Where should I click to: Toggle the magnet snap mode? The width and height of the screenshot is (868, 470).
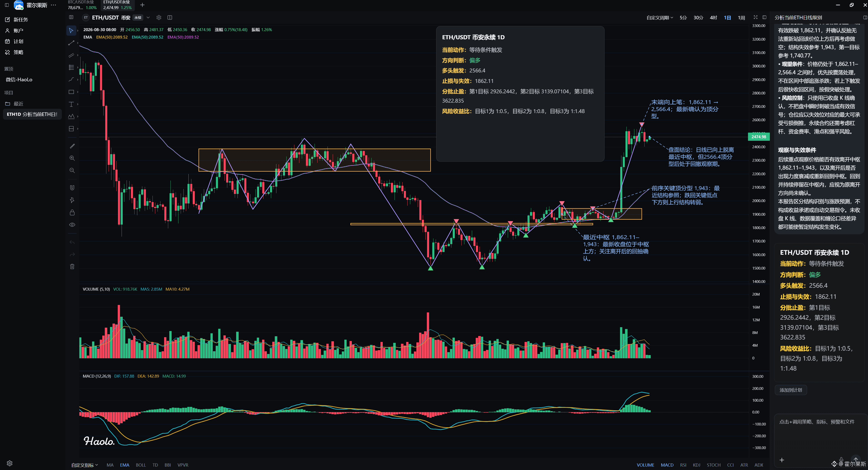coord(72,188)
